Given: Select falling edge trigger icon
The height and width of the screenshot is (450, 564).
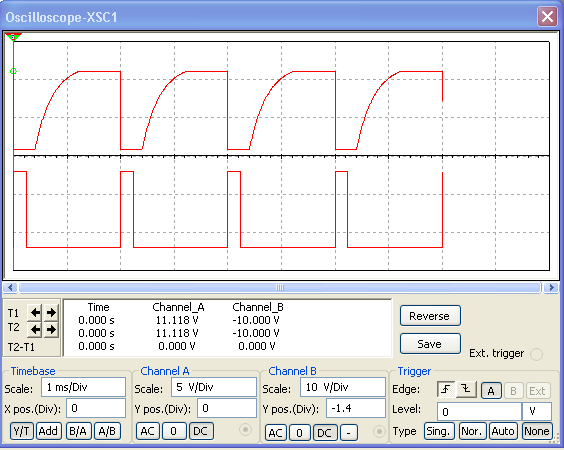Looking at the screenshot, I should click(x=466, y=390).
